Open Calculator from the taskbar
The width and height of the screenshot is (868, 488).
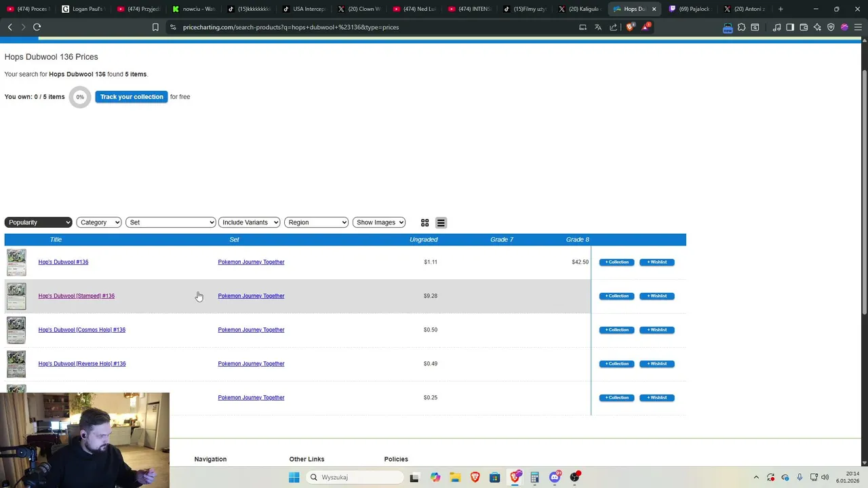(534, 477)
